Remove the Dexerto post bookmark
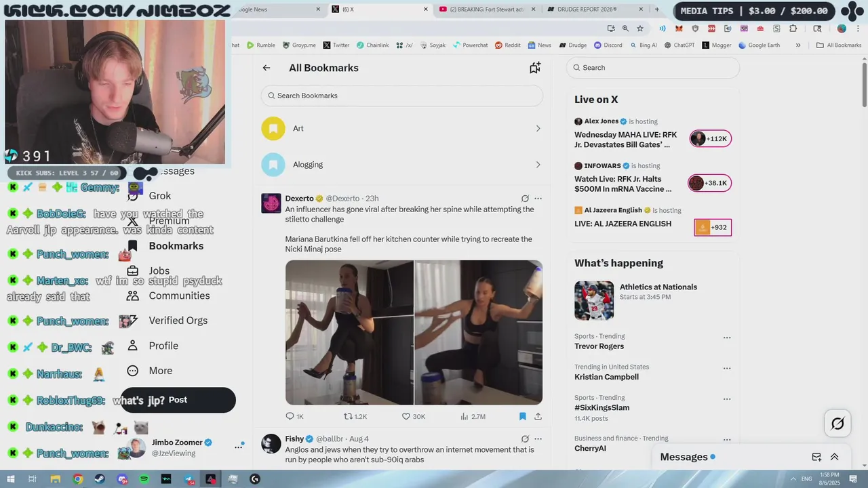Screen dimensions: 868x488 coord(523,416)
